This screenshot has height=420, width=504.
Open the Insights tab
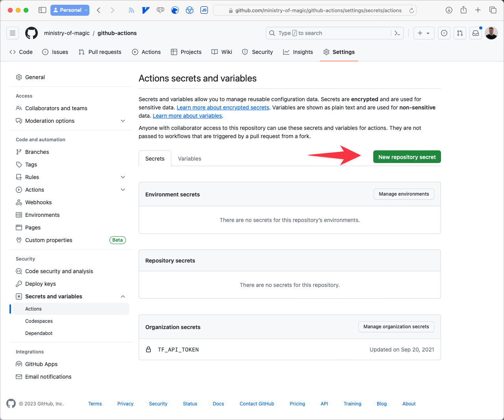coord(298,52)
